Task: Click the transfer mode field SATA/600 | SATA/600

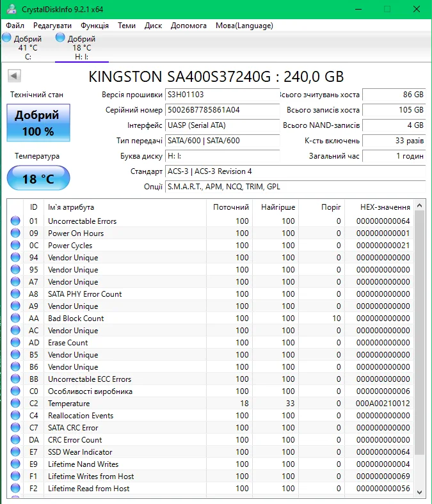Action: click(222, 141)
